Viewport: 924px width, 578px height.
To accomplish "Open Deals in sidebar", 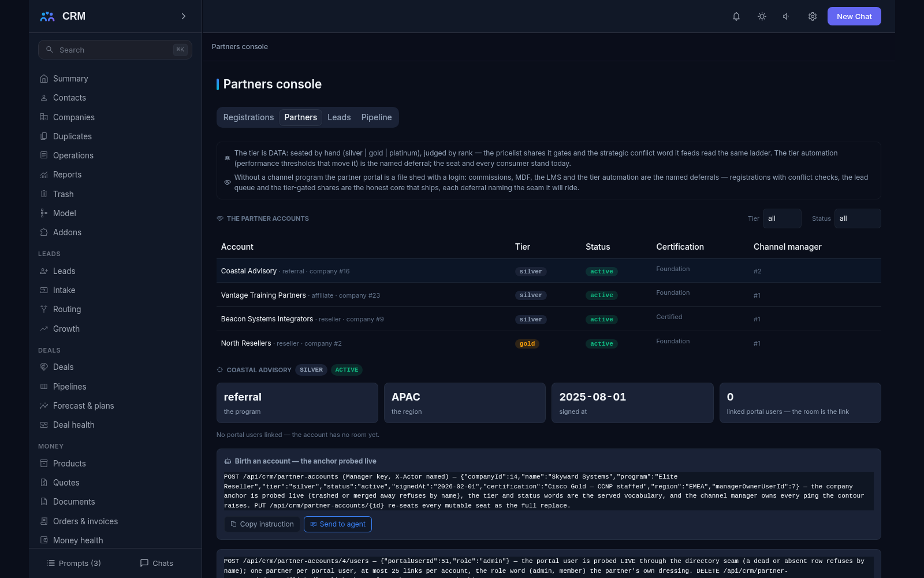I will pos(115,367).
